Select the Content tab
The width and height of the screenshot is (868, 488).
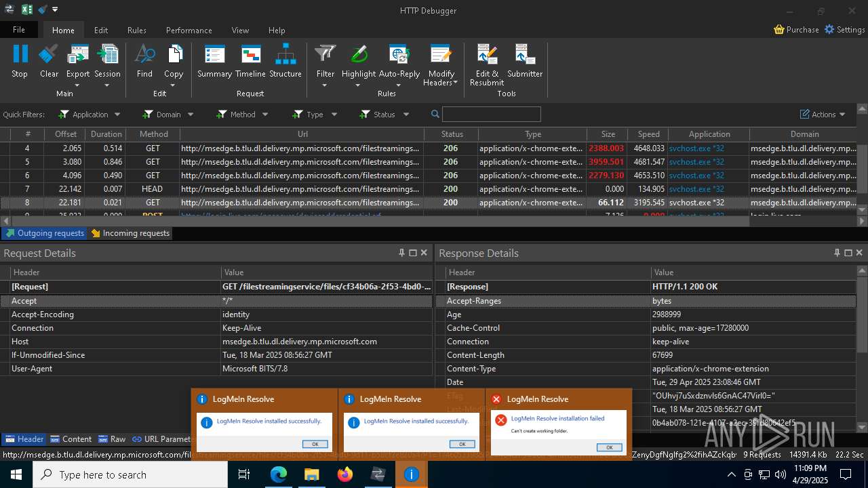click(71, 439)
